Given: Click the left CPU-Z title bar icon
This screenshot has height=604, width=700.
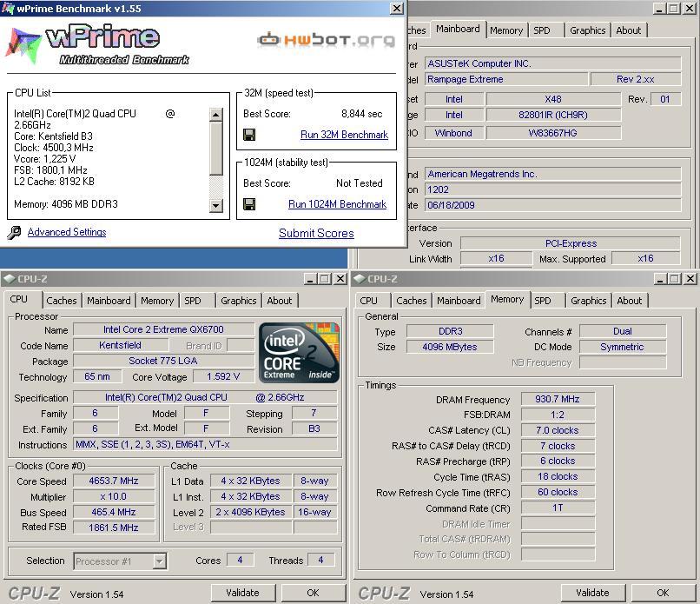Looking at the screenshot, I should [x=9, y=279].
